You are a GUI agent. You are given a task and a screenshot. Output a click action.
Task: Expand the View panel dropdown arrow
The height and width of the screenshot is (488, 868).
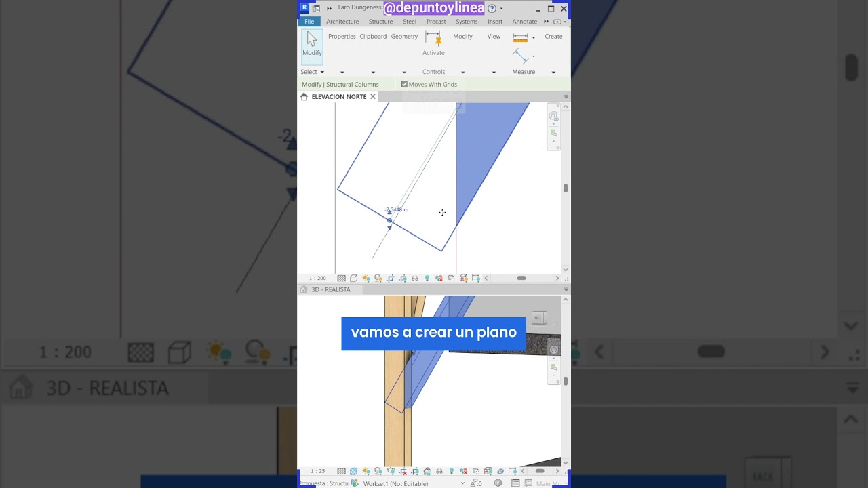point(494,72)
